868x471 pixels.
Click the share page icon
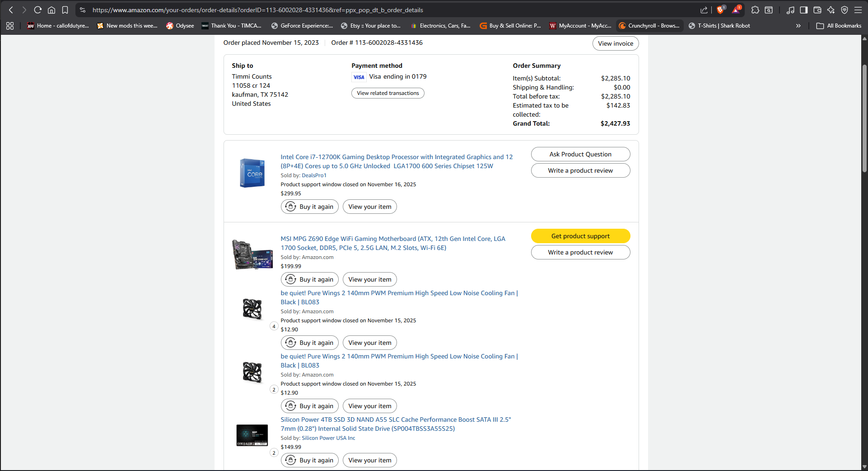[x=704, y=10]
